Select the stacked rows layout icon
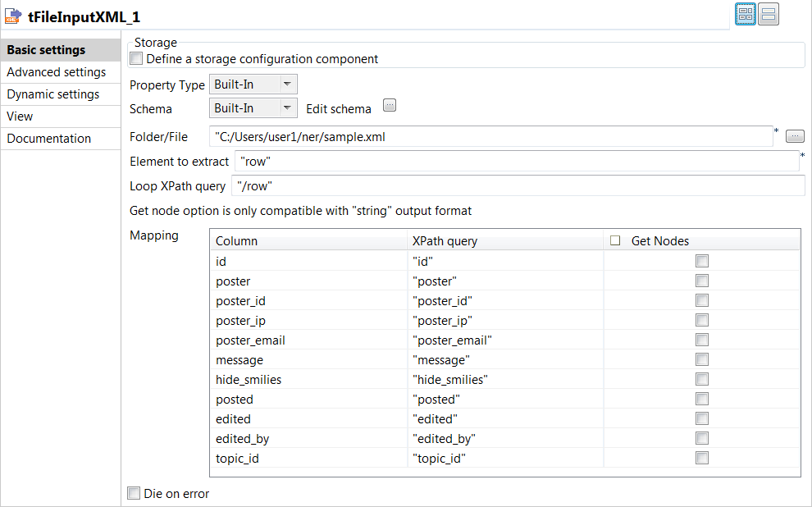The image size is (812, 507). (768, 13)
